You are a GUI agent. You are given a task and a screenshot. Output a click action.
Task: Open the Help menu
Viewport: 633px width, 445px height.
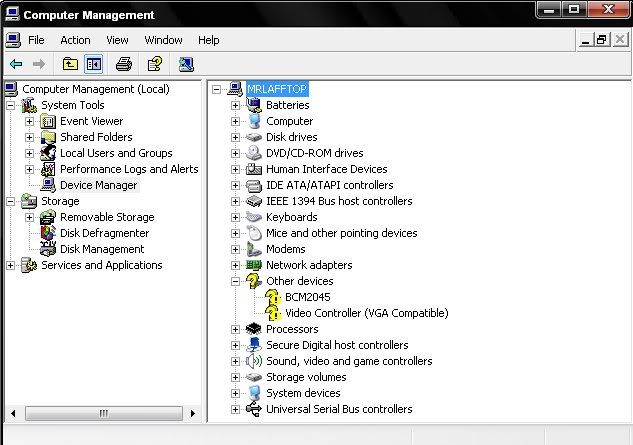pos(208,40)
